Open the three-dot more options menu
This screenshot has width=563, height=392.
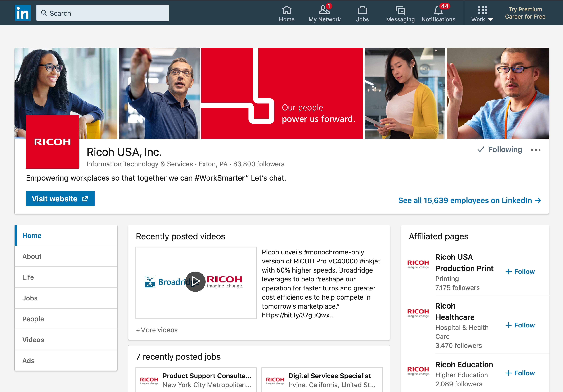[535, 150]
